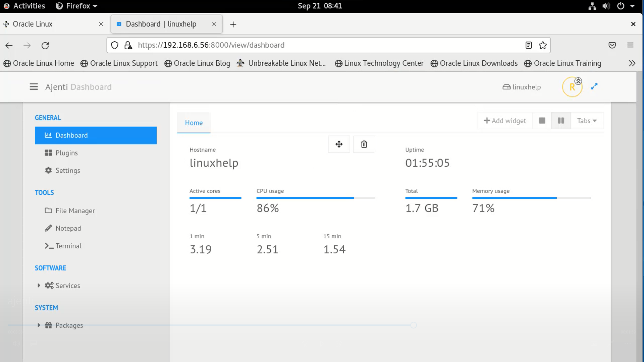Click Add widget button
This screenshot has width=644, height=362.
(x=505, y=121)
